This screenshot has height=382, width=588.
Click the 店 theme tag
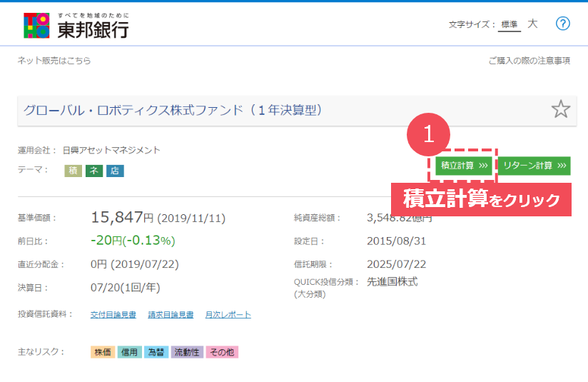115,171
